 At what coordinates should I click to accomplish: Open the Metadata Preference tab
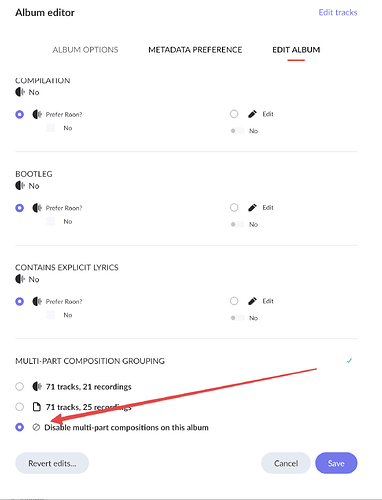click(195, 50)
